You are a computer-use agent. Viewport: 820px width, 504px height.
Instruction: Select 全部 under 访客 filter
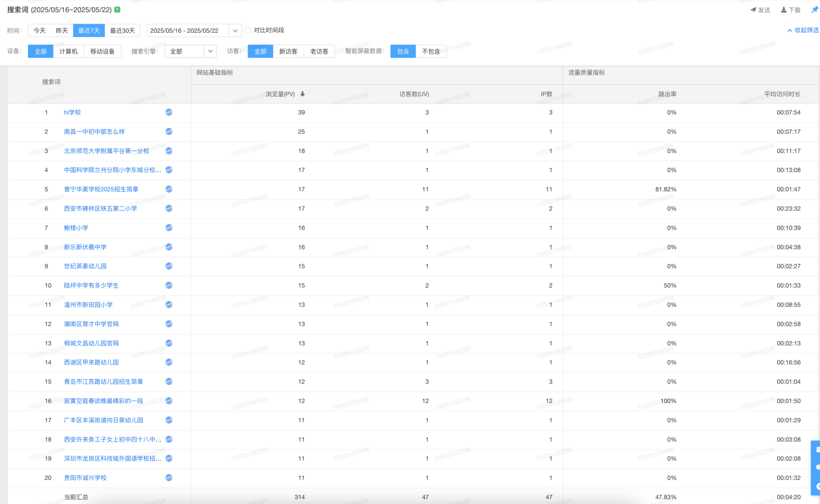coord(260,51)
